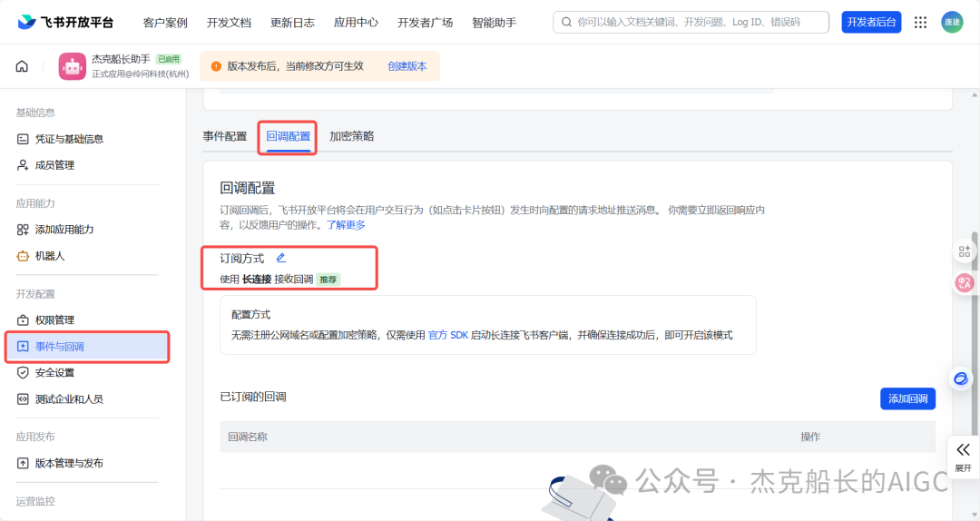
Task: Click the floating widget grid icon on right edge
Action: (965, 251)
